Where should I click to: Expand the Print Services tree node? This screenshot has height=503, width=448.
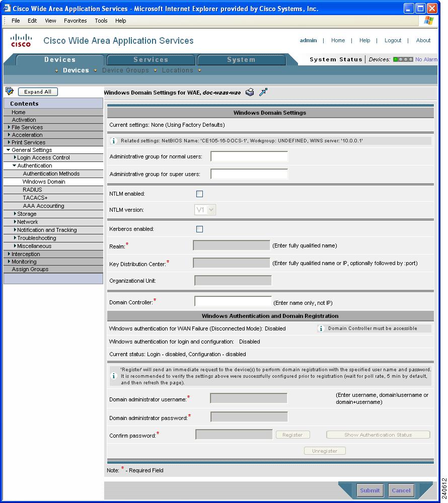pos(9,142)
